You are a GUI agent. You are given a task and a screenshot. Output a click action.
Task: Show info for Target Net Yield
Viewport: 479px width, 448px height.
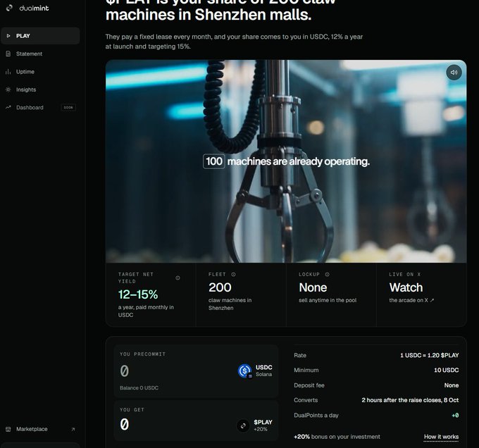[x=178, y=278]
